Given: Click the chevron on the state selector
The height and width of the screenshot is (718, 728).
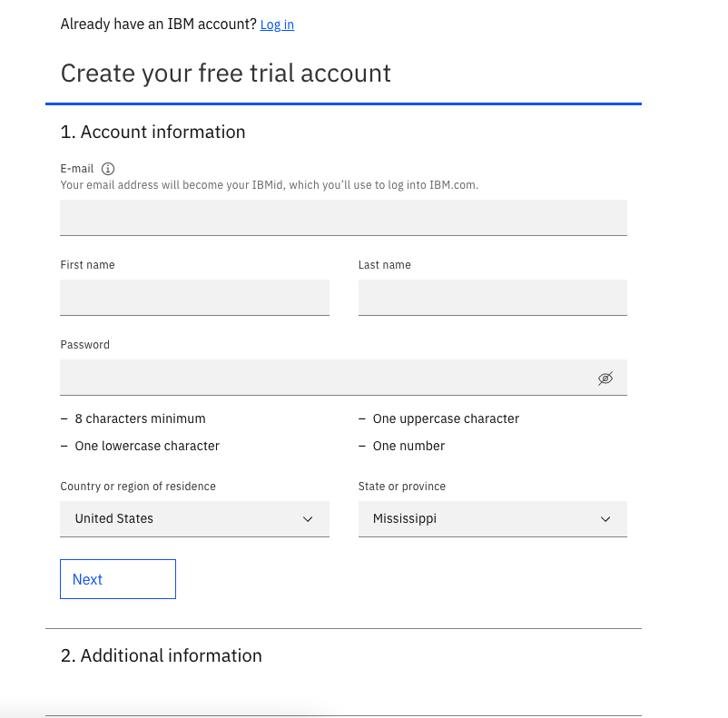Looking at the screenshot, I should (x=605, y=518).
